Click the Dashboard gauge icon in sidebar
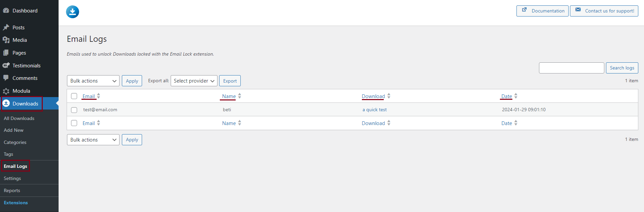The height and width of the screenshot is (212, 644). pos(6,10)
